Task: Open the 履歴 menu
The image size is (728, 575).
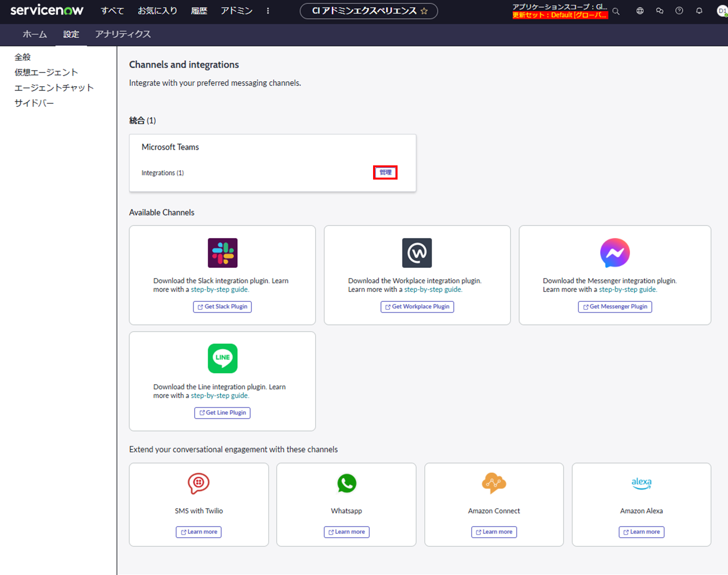Action: coord(199,11)
